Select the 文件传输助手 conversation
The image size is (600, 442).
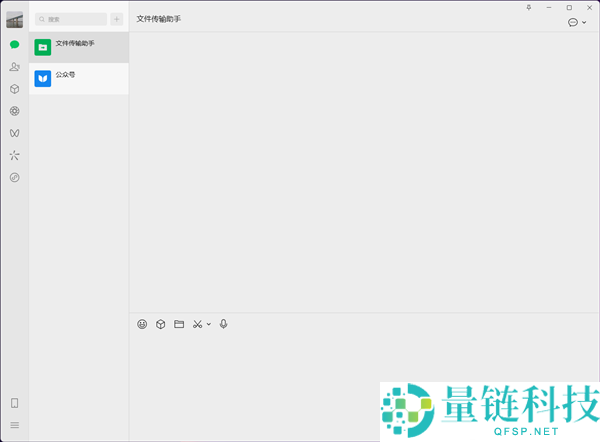click(x=79, y=47)
